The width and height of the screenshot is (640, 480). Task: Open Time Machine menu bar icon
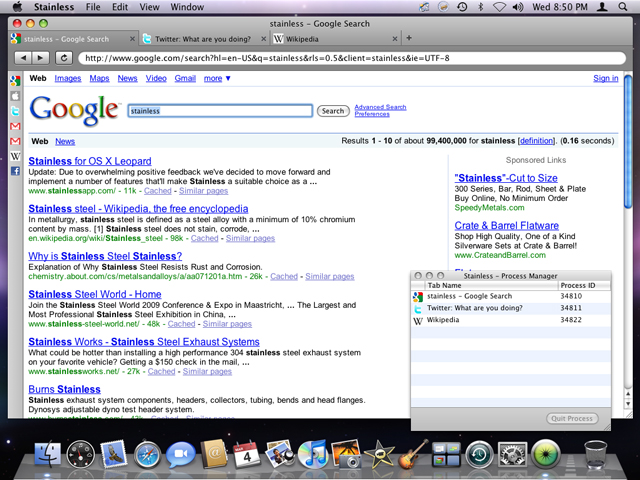(x=462, y=7)
